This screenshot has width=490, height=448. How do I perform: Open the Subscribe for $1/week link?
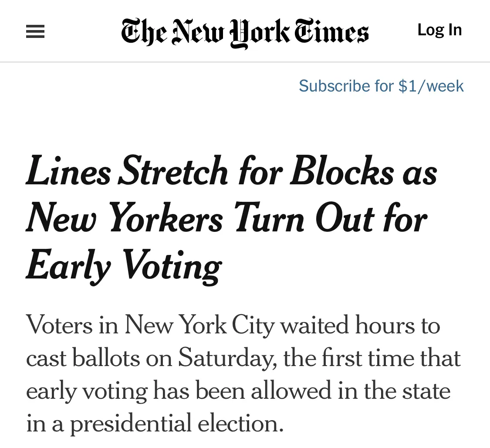pyautogui.click(x=381, y=86)
